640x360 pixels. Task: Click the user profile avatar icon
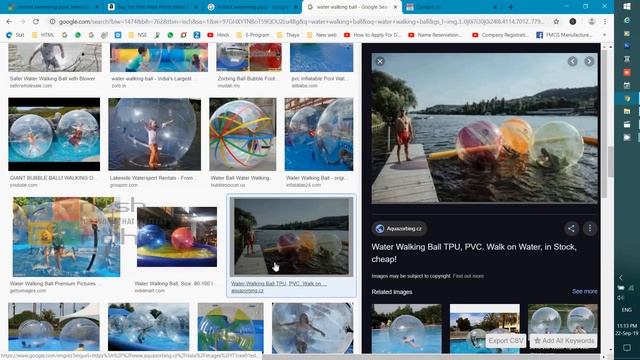[591, 21]
